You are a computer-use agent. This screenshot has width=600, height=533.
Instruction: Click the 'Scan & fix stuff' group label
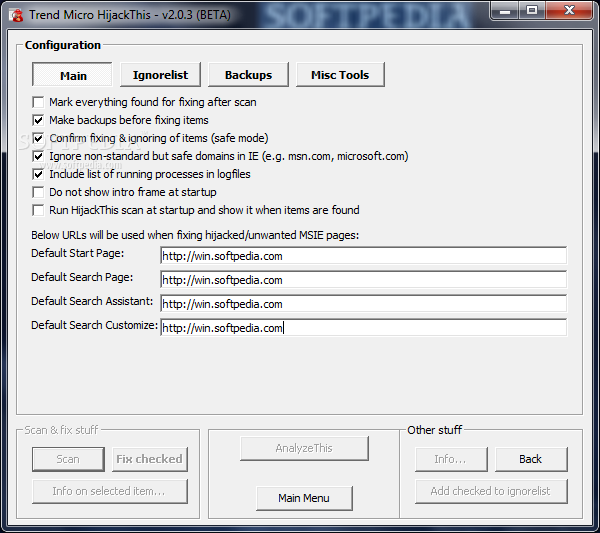61,430
